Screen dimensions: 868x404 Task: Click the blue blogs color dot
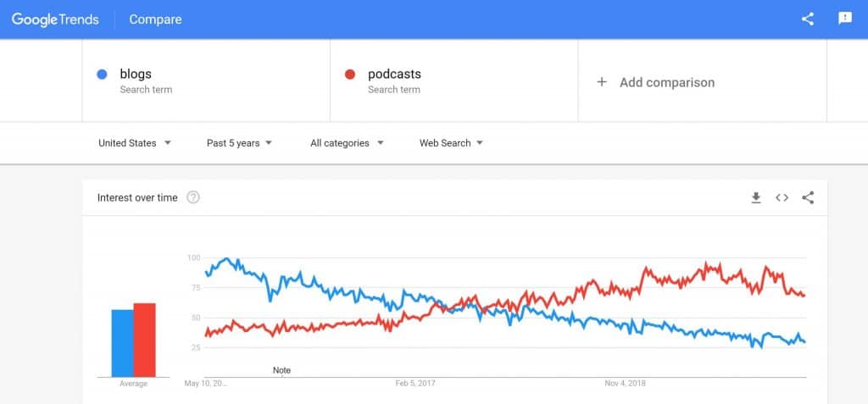[102, 75]
